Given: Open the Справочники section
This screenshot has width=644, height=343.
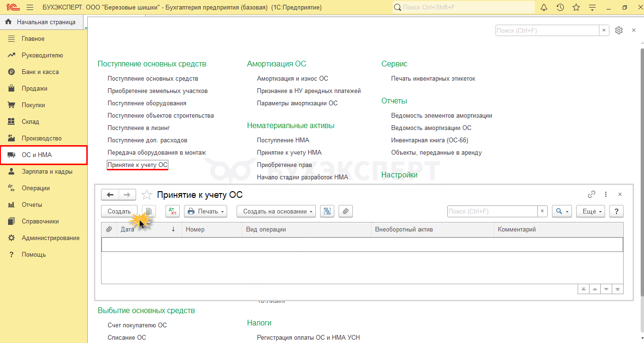Looking at the screenshot, I should (x=40, y=222).
